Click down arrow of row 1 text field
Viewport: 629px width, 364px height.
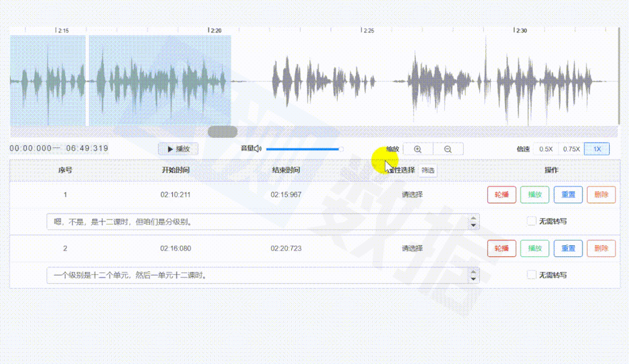[473, 225]
